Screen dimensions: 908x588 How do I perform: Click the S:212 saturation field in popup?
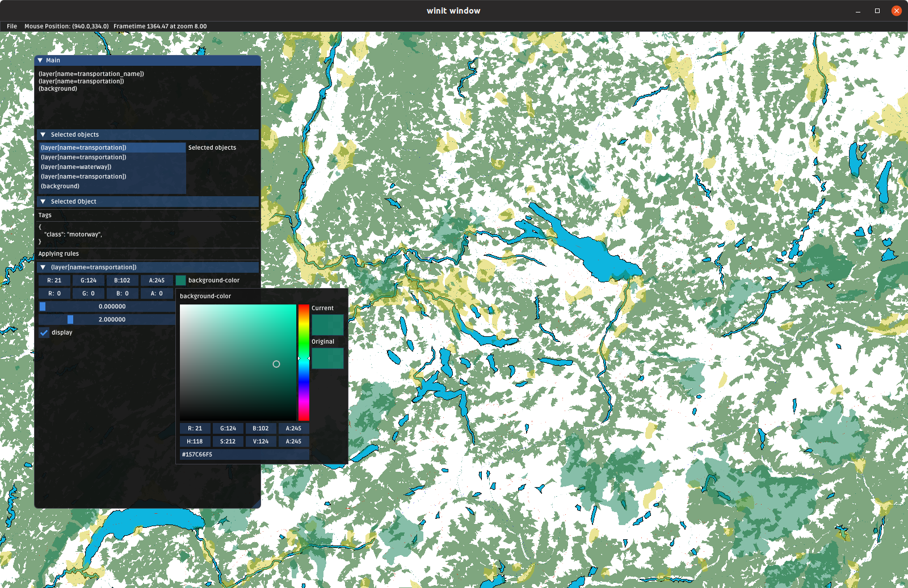pyautogui.click(x=228, y=441)
